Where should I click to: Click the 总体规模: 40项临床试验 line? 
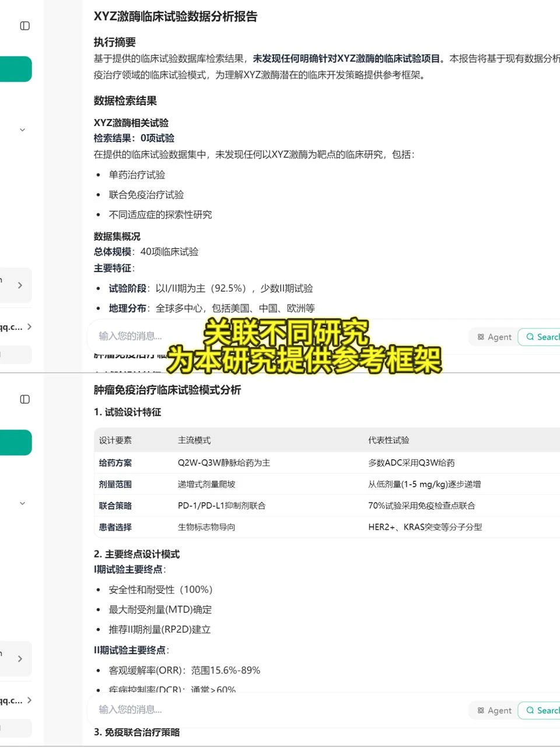(146, 252)
